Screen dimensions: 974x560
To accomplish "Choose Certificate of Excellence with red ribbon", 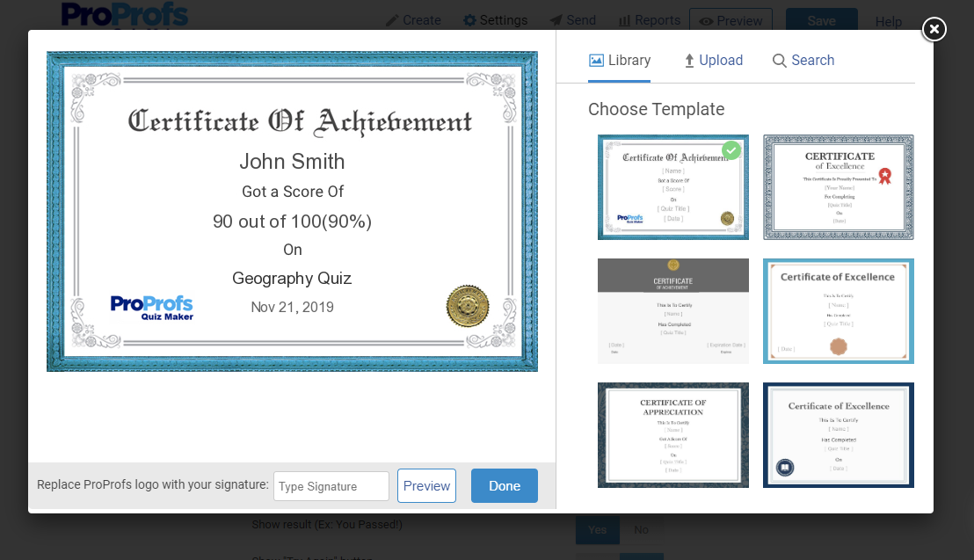I will (x=838, y=187).
